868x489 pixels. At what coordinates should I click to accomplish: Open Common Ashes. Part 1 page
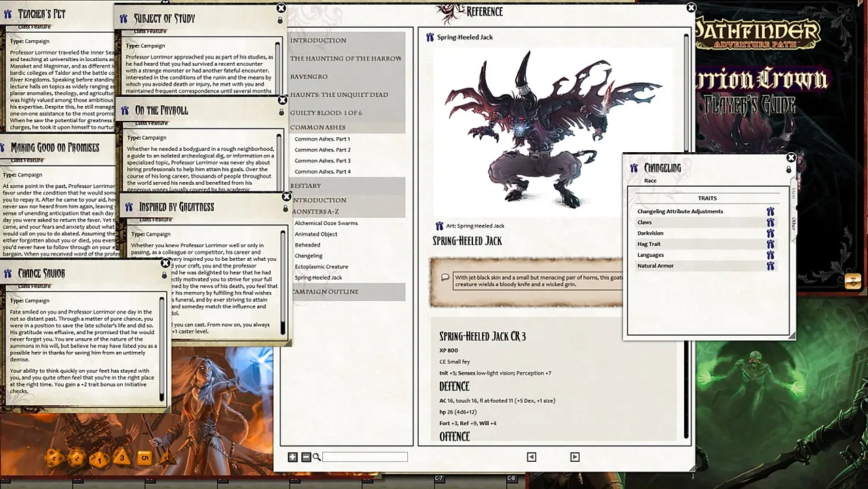click(x=322, y=139)
